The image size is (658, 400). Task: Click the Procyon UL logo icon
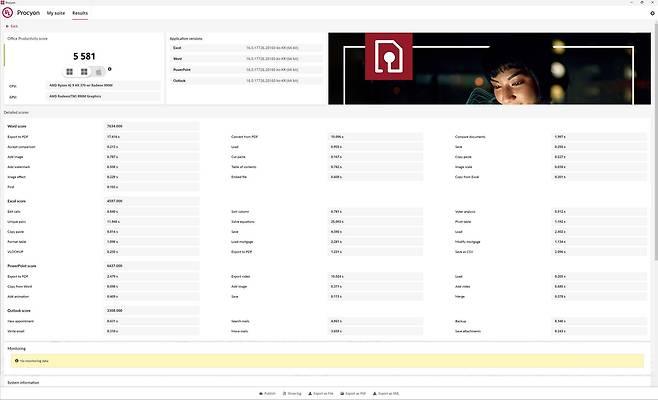pyautogui.click(x=9, y=13)
